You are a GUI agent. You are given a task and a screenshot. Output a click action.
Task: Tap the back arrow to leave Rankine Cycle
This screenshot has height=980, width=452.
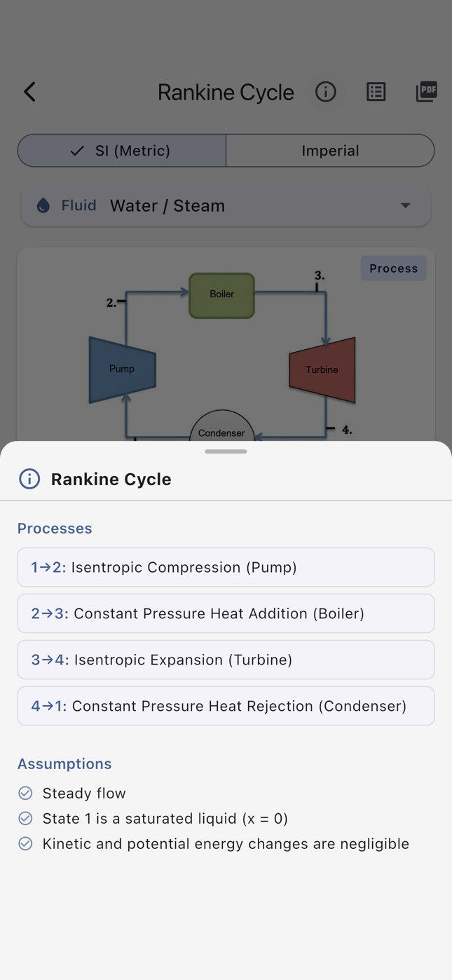[x=29, y=92]
